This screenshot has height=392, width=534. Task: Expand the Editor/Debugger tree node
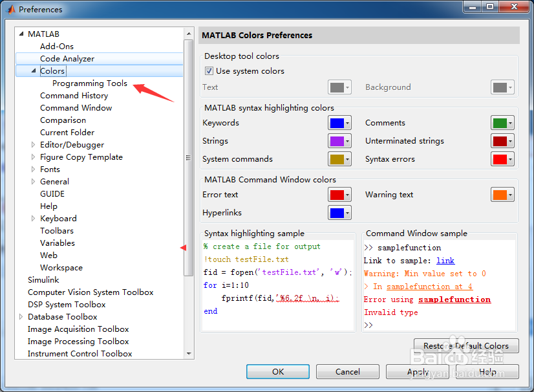click(x=34, y=145)
